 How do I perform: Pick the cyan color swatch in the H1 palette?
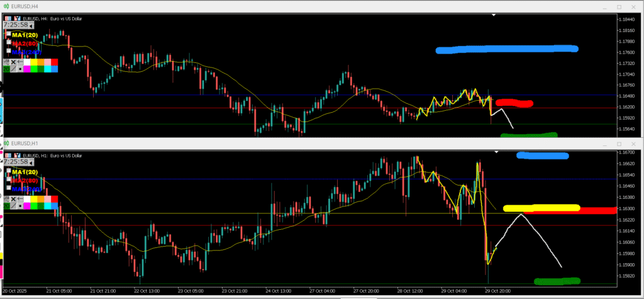(47, 205)
